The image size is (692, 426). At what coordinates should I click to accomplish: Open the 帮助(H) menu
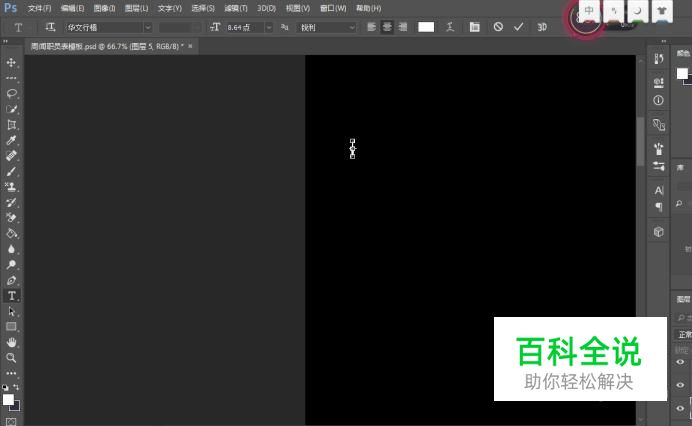click(369, 8)
